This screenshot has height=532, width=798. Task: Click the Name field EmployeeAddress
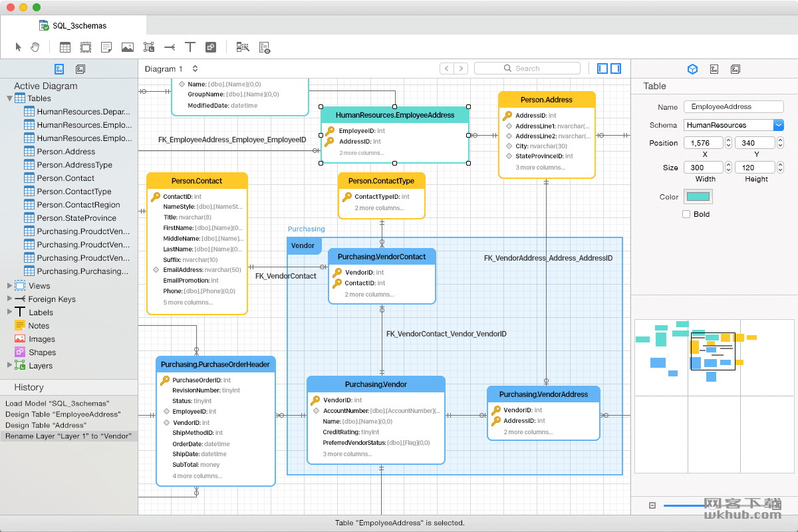click(x=733, y=106)
